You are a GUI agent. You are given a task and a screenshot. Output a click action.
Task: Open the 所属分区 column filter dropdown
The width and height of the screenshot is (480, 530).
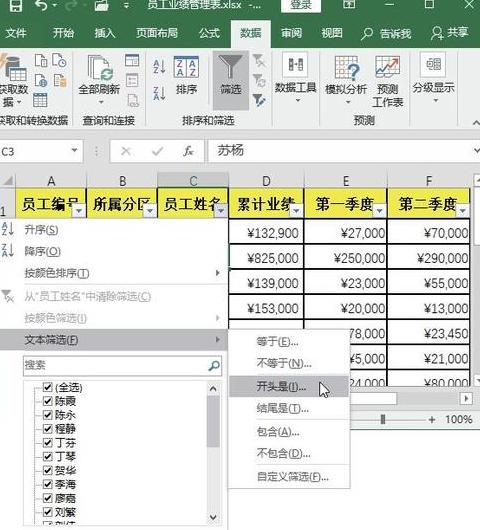150,211
